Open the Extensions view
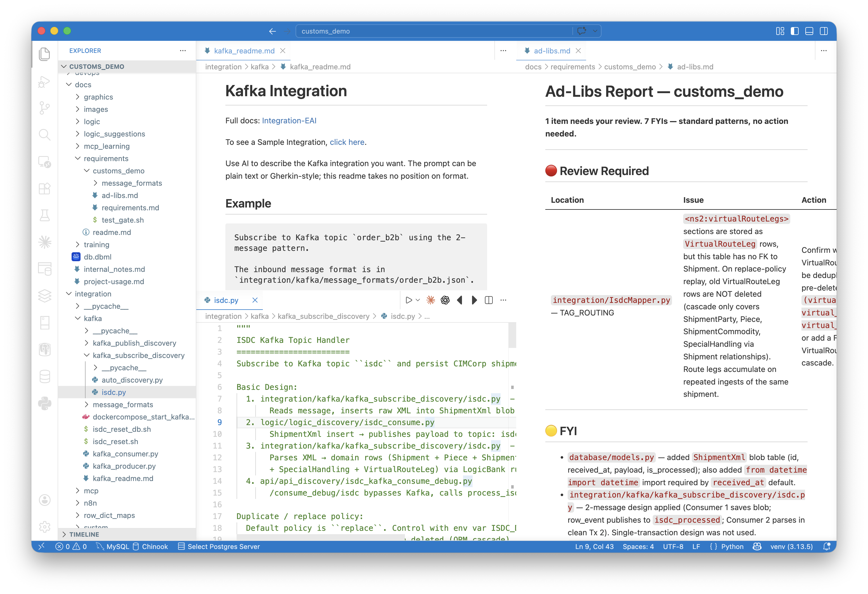Viewport: 868px width, 594px height. [44, 189]
